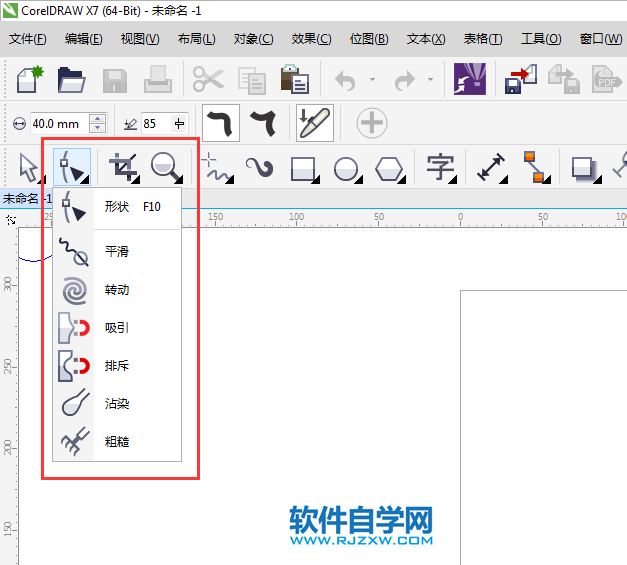
Task: Select the Rectangle tool
Action: [x=304, y=169]
